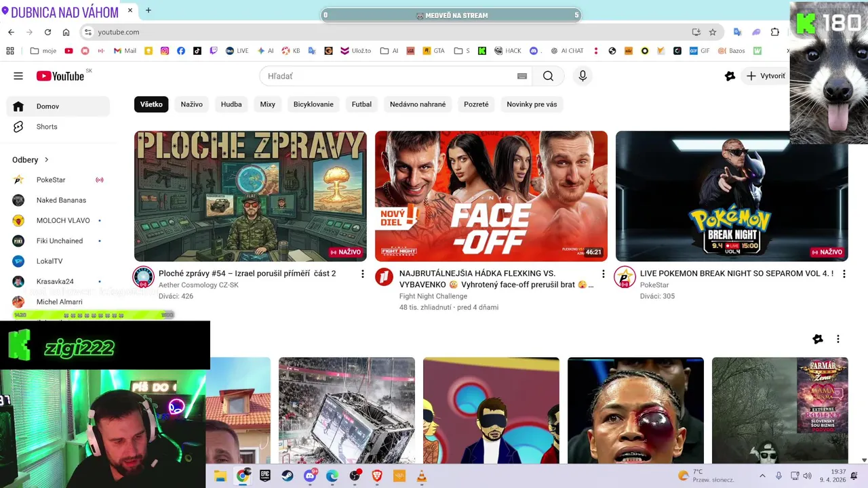This screenshot has width=868, height=488.
Task: Open more options for Ploché zprávy #54
Action: (x=362, y=274)
